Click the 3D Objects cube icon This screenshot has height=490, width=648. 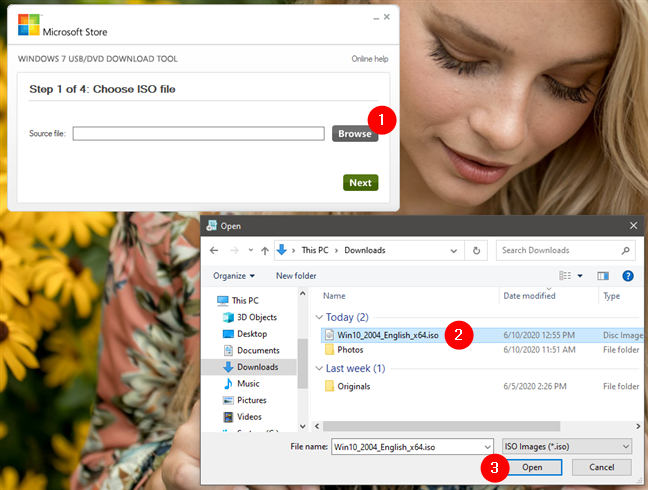(228, 317)
